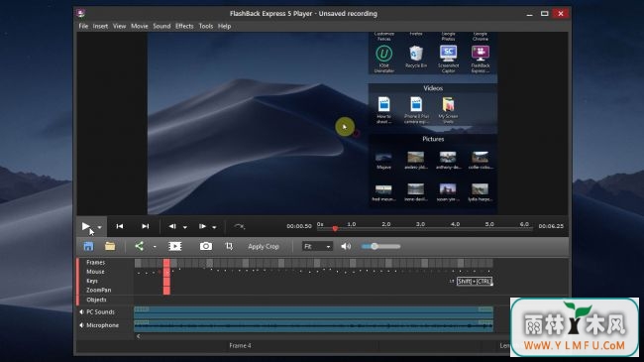
Task: Click the total duration 00:06.25 readout
Action: (551, 226)
